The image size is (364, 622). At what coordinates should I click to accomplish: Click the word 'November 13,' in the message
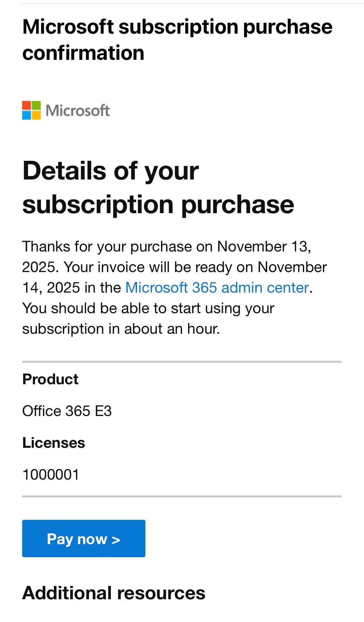(264, 246)
